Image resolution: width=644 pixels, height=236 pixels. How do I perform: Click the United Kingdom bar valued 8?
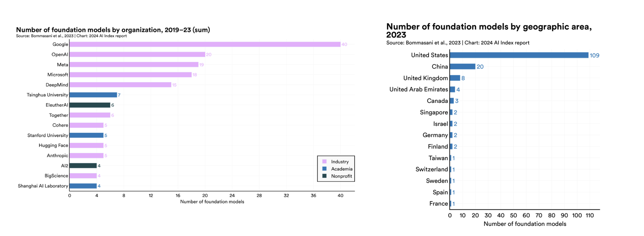pos(455,78)
